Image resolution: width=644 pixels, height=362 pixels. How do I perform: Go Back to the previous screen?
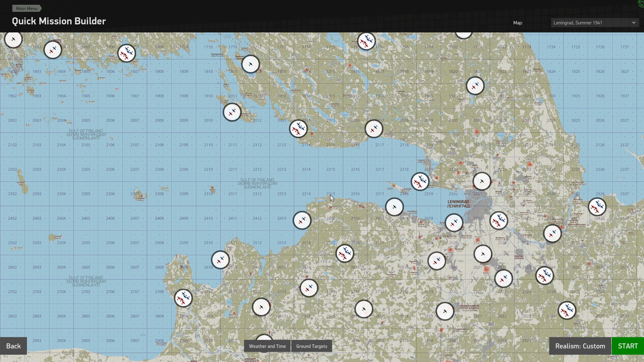coord(14,346)
